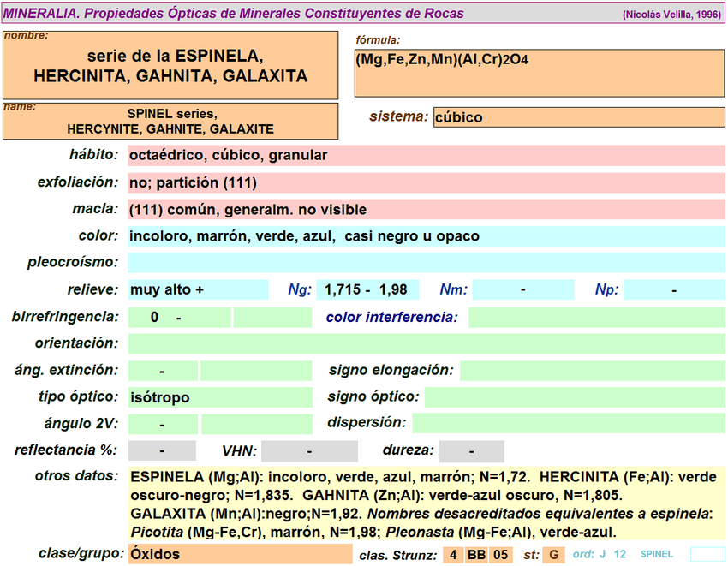Screen dimensions: 728x566
Task: Click the Strunz classification box labeled BB
Action: point(476,555)
